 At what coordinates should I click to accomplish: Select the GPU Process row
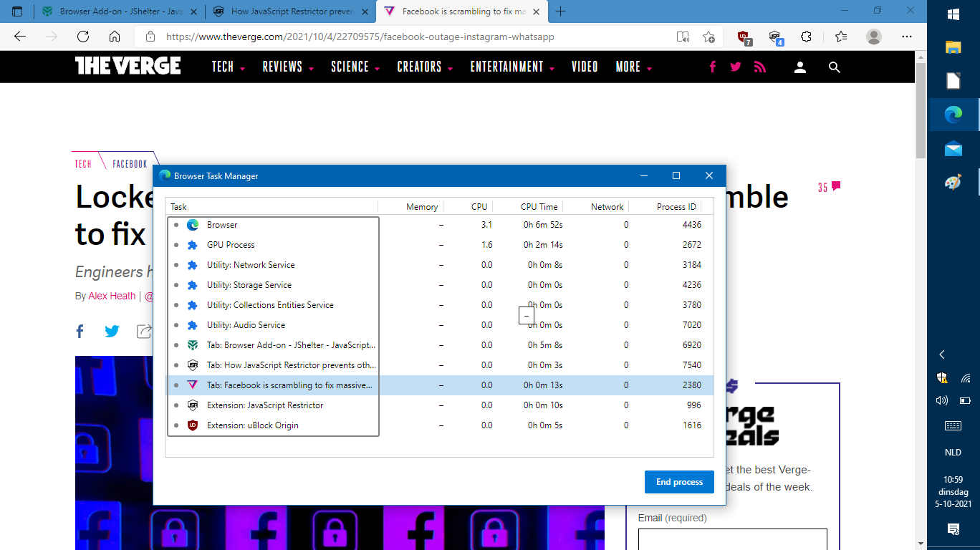(439, 245)
